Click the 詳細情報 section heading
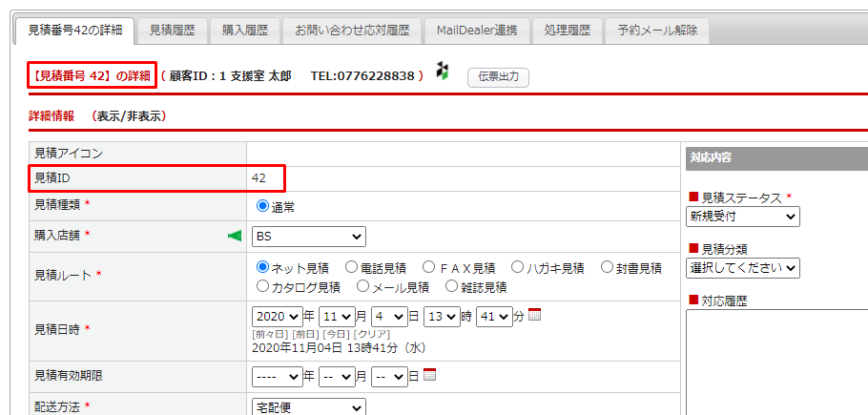The width and height of the screenshot is (868, 415). [x=52, y=116]
